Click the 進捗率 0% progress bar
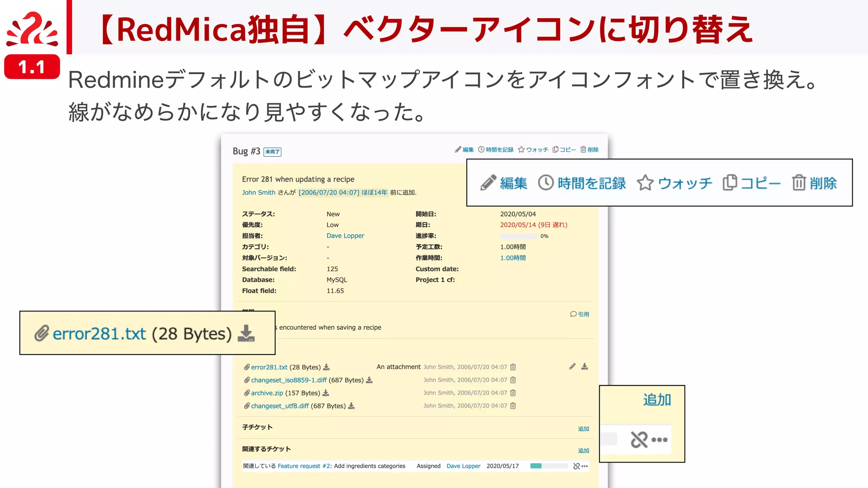 pyautogui.click(x=519, y=236)
